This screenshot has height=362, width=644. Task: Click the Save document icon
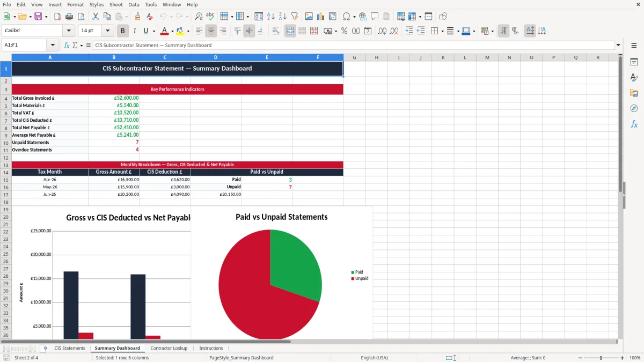(38, 17)
